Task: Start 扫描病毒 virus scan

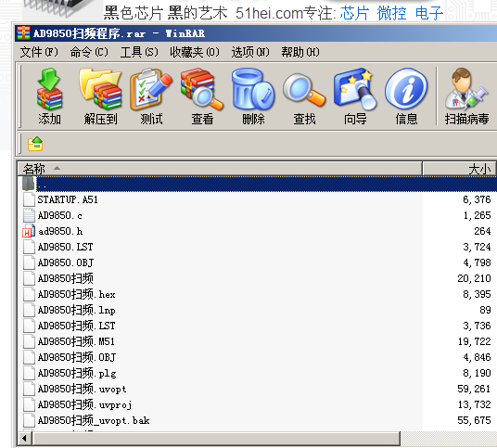Action: 466,96
